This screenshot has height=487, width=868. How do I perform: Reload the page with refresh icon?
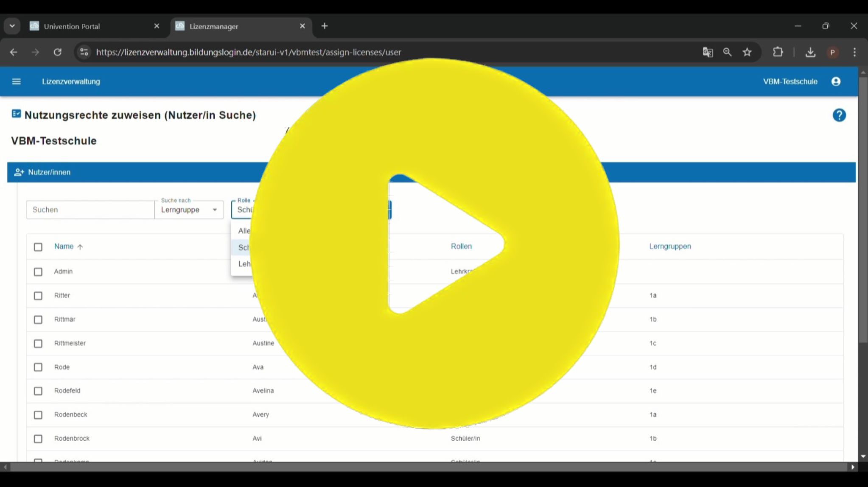[58, 52]
